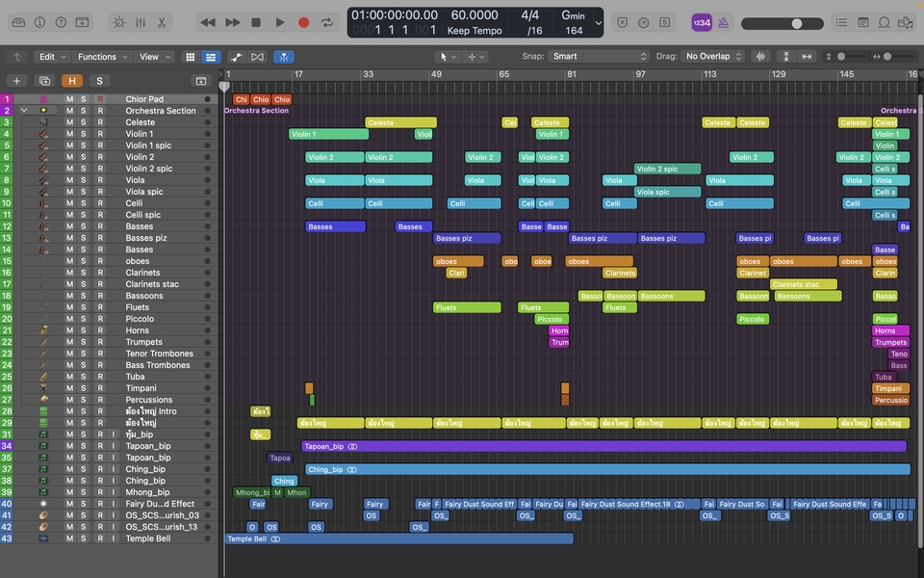Open the Drag No Overlap dropdown
This screenshot has height=578, width=924.
point(712,56)
